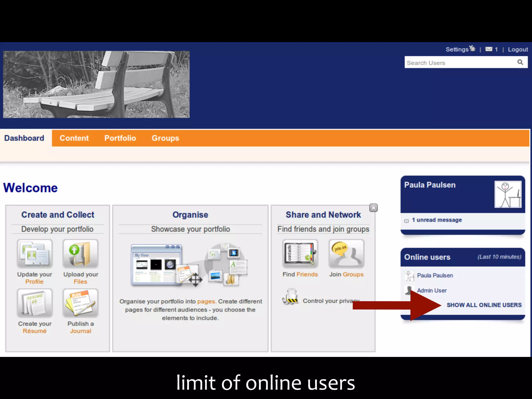The width and height of the screenshot is (532, 399).
Task: Click the 'Develop your portfolio' subtitle
Action: point(57,229)
